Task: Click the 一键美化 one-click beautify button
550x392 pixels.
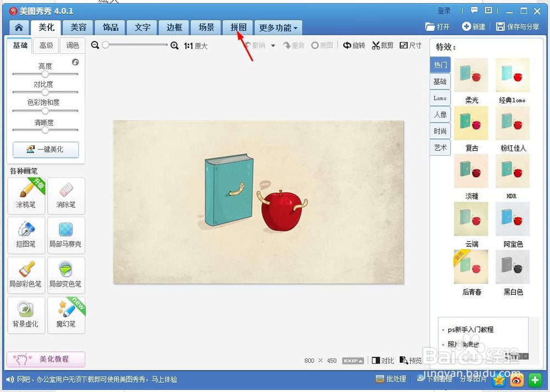Action: point(46,150)
